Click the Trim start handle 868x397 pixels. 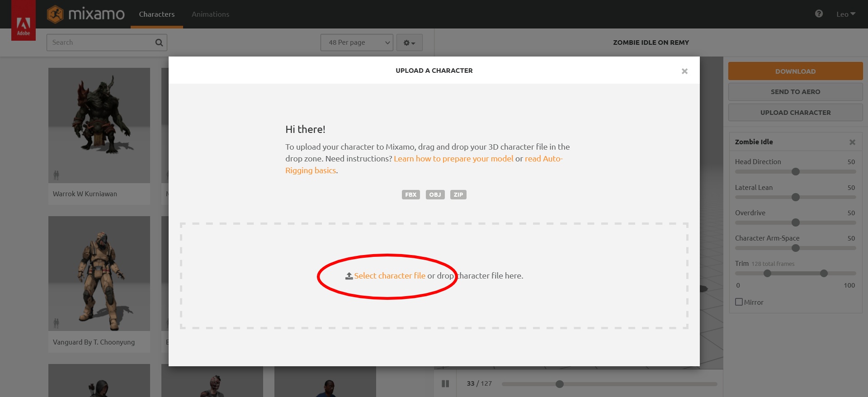coord(767,273)
